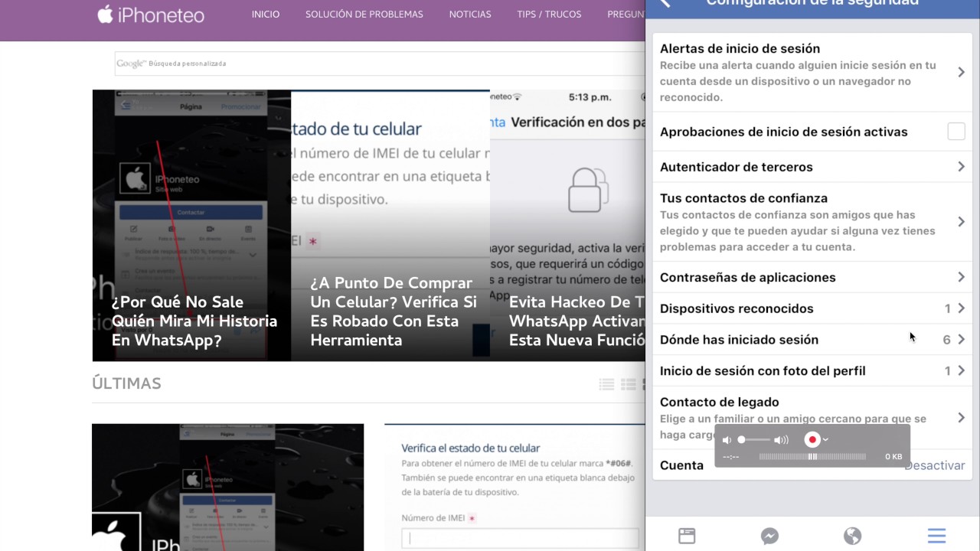Click the 0 KB recording size readout
This screenshot has width=980, height=551.
893,457
